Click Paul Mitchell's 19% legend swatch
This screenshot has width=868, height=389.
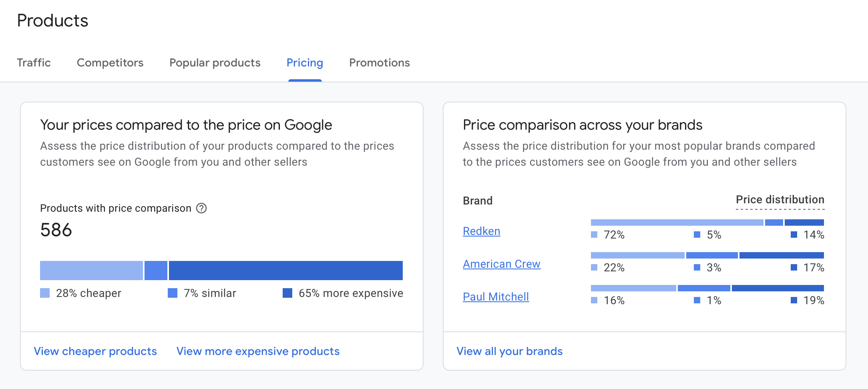coord(794,300)
